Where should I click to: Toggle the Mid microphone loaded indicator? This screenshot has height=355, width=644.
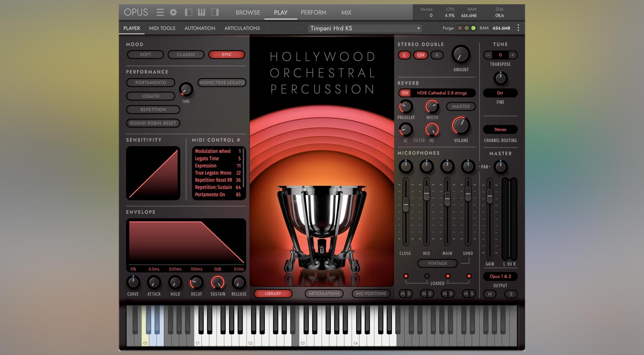pyautogui.click(x=427, y=276)
